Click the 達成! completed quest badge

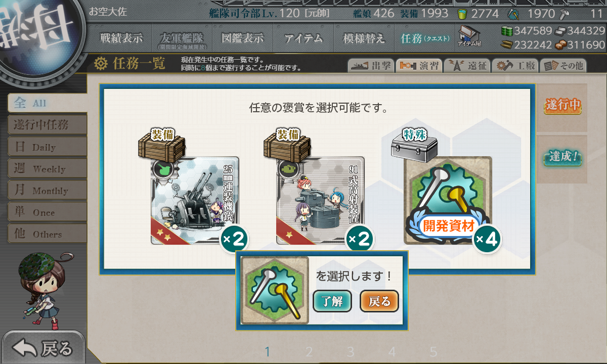click(562, 157)
